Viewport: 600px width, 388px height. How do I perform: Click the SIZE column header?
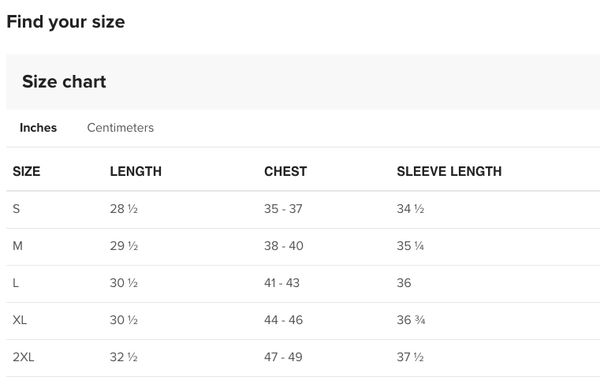point(26,171)
